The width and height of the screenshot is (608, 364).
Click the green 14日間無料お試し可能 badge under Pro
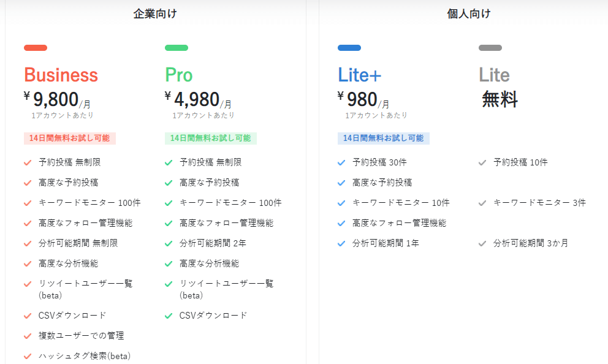pyautogui.click(x=211, y=138)
